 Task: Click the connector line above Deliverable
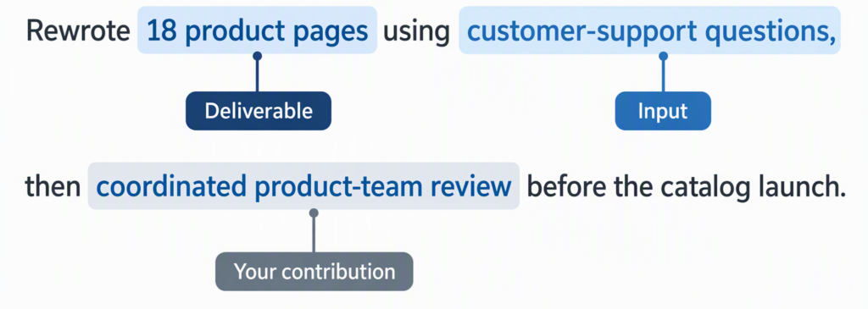click(257, 76)
